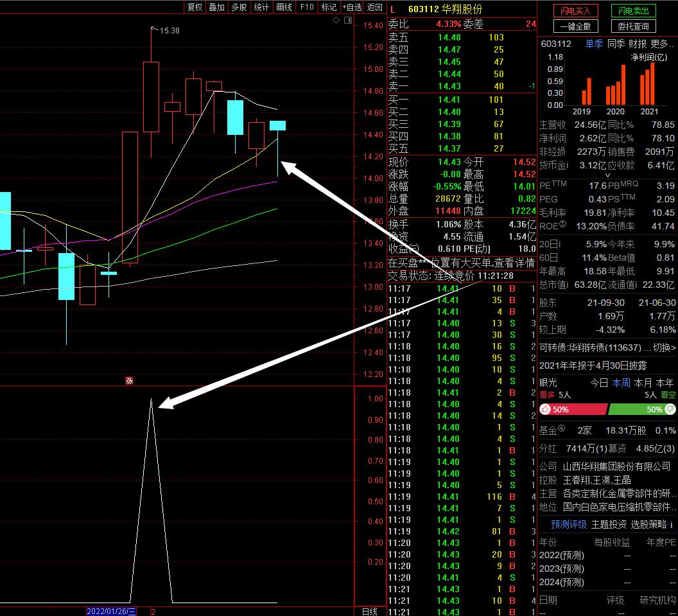Image resolution: width=678 pixels, height=616 pixels.
Task: Open the 叠加 overlay menu
Action: click(216, 7)
